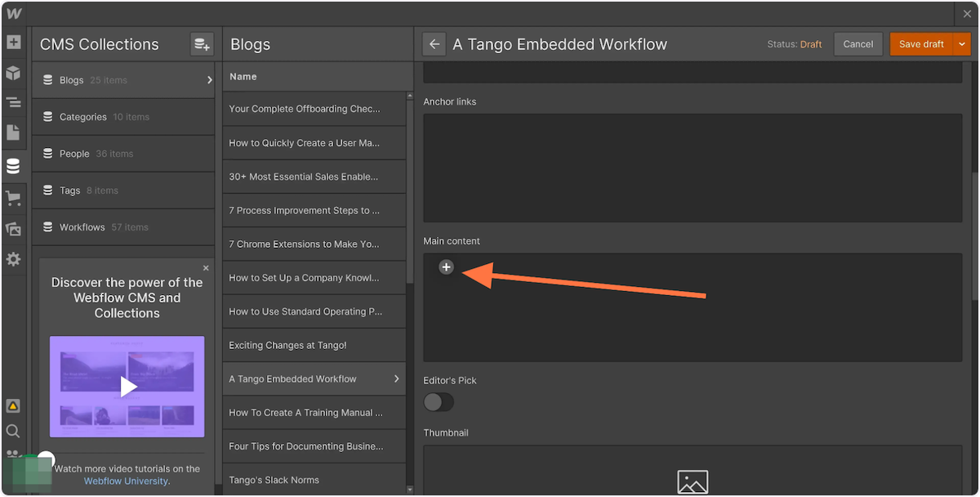Open the Ecommerce cart panel
Screen dimensions: 980x497
pos(13,198)
